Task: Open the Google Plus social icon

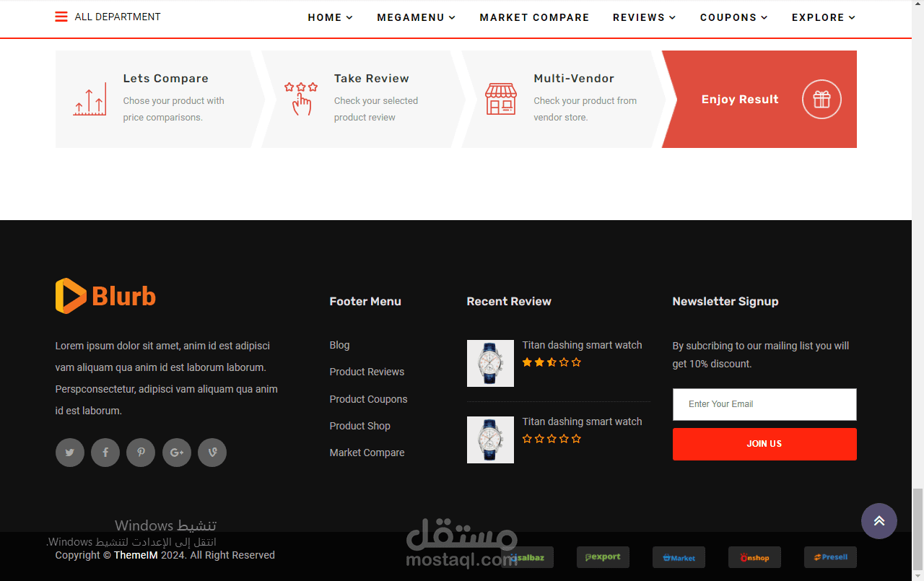Action: pyautogui.click(x=177, y=453)
